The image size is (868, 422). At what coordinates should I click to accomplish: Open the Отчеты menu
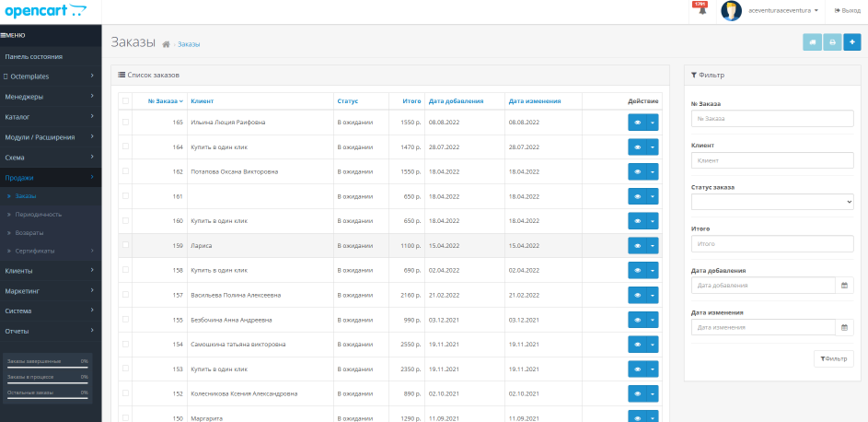click(x=51, y=331)
